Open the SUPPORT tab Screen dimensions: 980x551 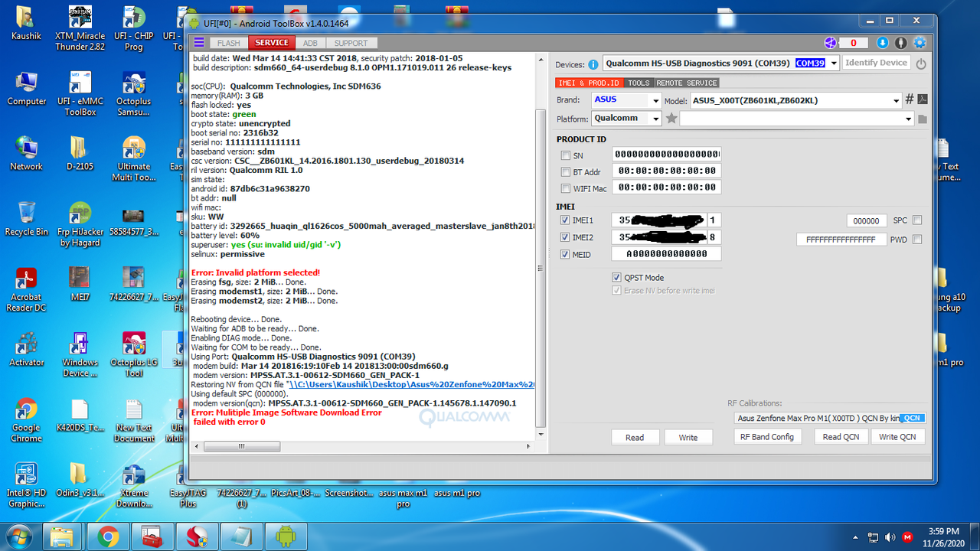(x=351, y=43)
